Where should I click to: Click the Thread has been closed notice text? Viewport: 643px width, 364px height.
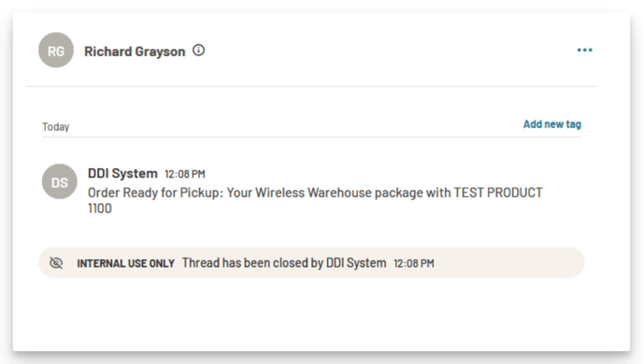point(284,263)
